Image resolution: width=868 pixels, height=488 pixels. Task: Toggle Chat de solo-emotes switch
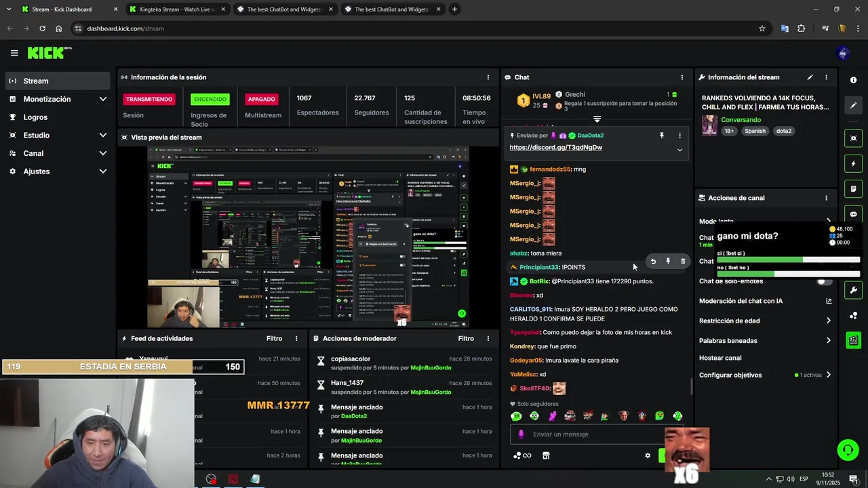824,281
